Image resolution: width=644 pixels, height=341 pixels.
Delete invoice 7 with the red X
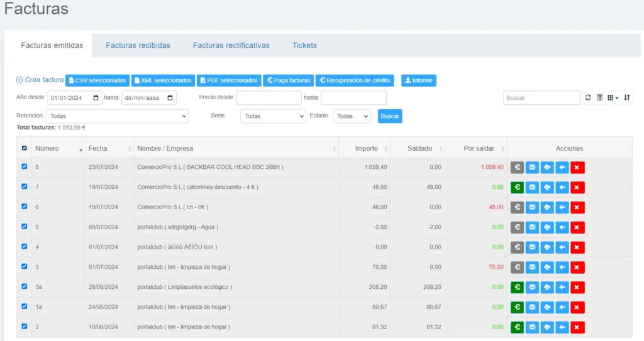[577, 188]
